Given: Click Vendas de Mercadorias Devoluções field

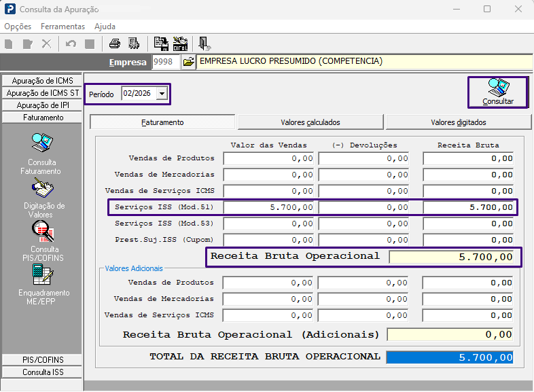Looking at the screenshot, I should pyautogui.click(x=363, y=175).
